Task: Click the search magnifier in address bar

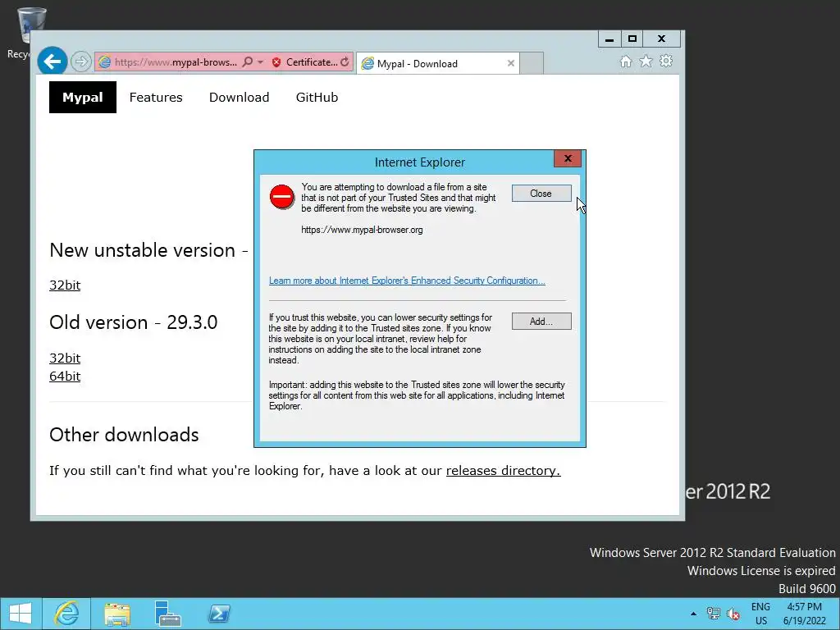Action: click(x=248, y=62)
